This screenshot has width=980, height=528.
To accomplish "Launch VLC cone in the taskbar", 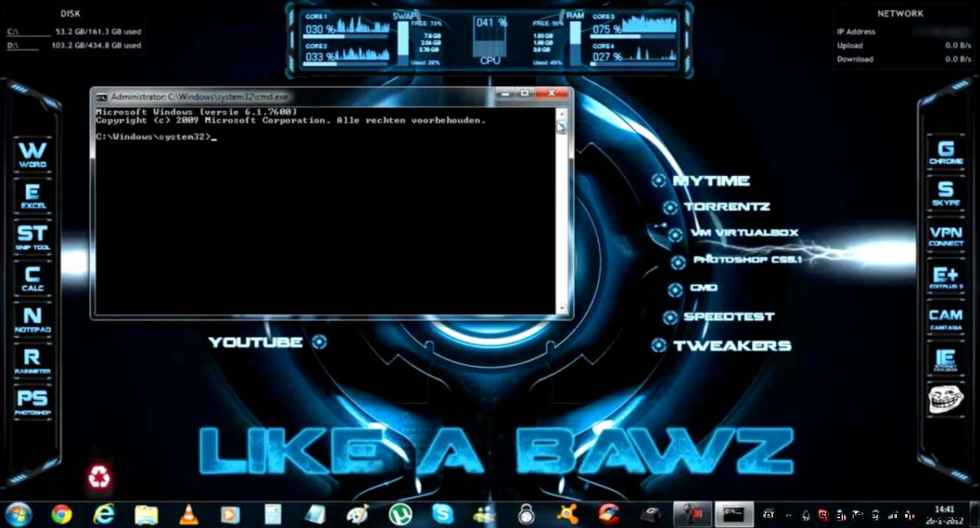I will click(x=188, y=514).
